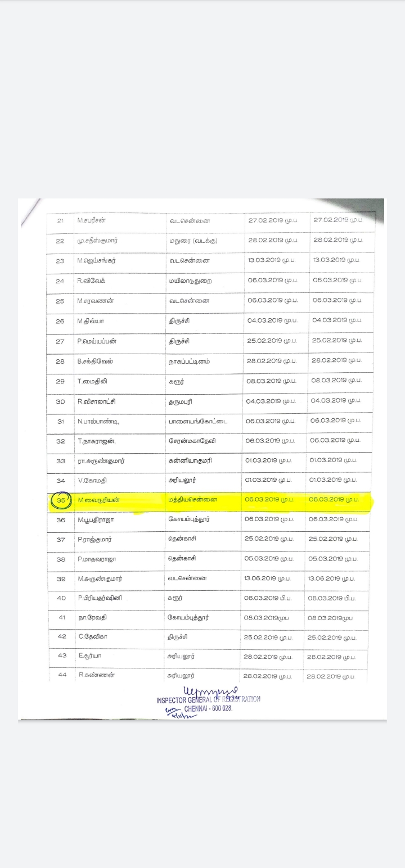Viewport: 405px width, 868px height.
Task: Select serial number 44 in the last row
Action: (62, 675)
